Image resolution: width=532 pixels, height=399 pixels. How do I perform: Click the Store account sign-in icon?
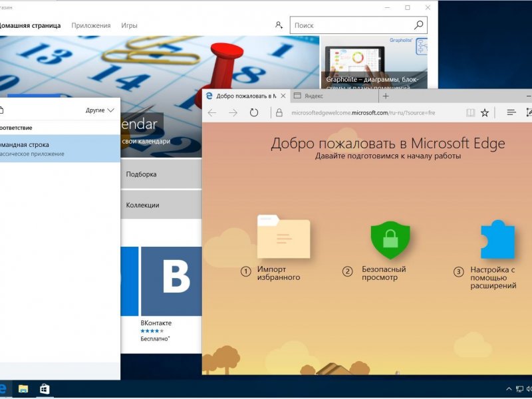[279, 25]
